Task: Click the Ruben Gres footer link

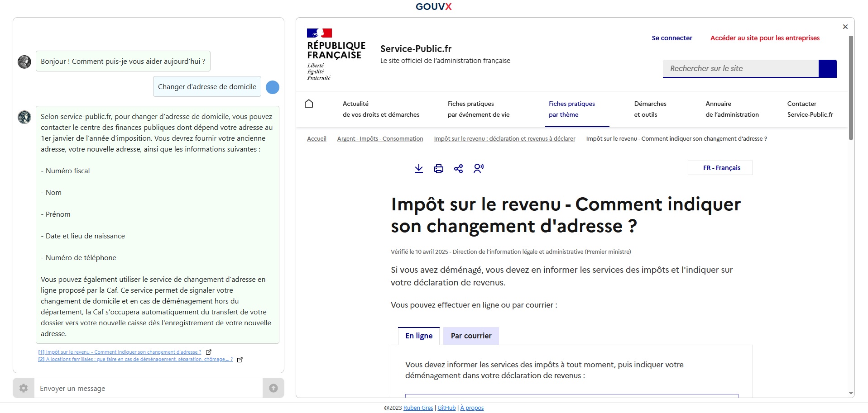Action: (x=418, y=408)
